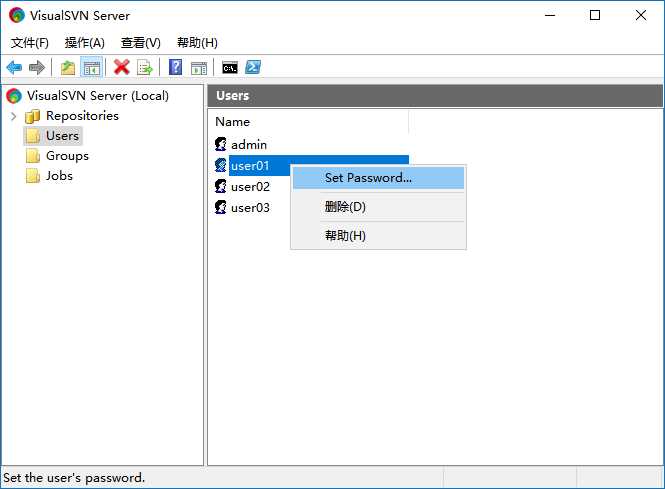Click the user01 user icon
This screenshot has height=489, width=665.
[x=221, y=165]
